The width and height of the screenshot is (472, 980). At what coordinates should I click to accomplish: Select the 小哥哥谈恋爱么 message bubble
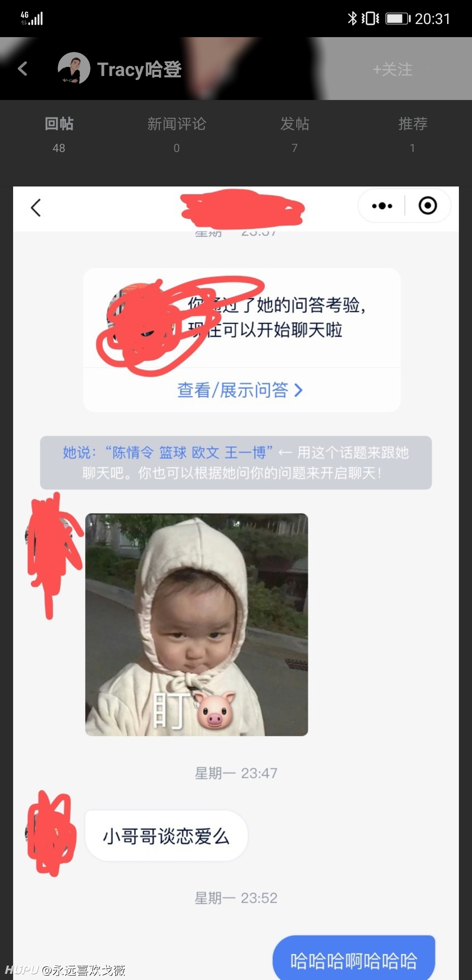pyautogui.click(x=167, y=836)
